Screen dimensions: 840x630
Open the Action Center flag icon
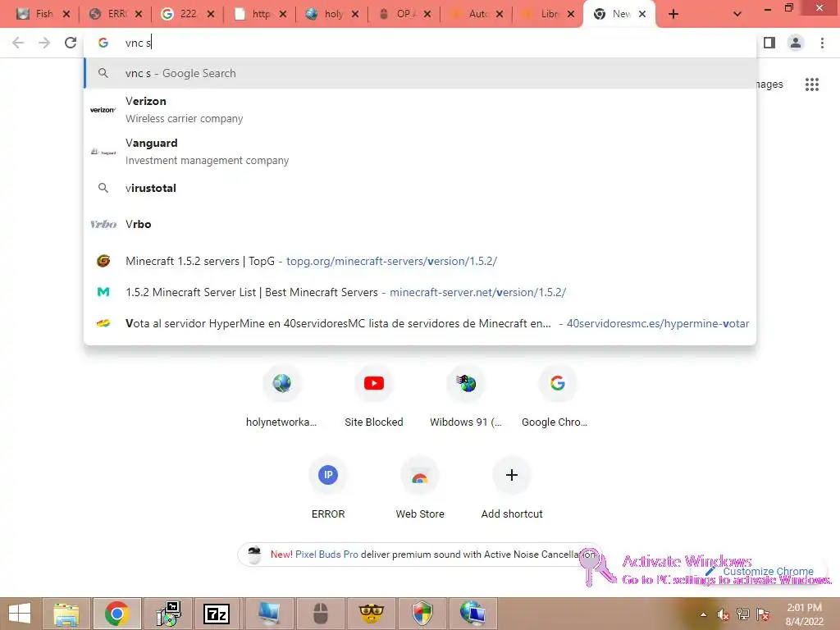[x=763, y=614]
